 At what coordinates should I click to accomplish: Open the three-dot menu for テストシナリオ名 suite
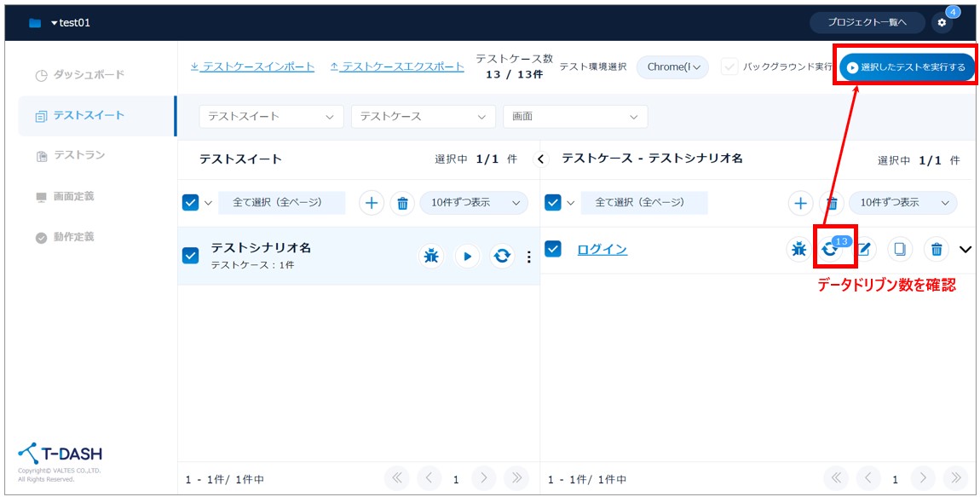[529, 257]
